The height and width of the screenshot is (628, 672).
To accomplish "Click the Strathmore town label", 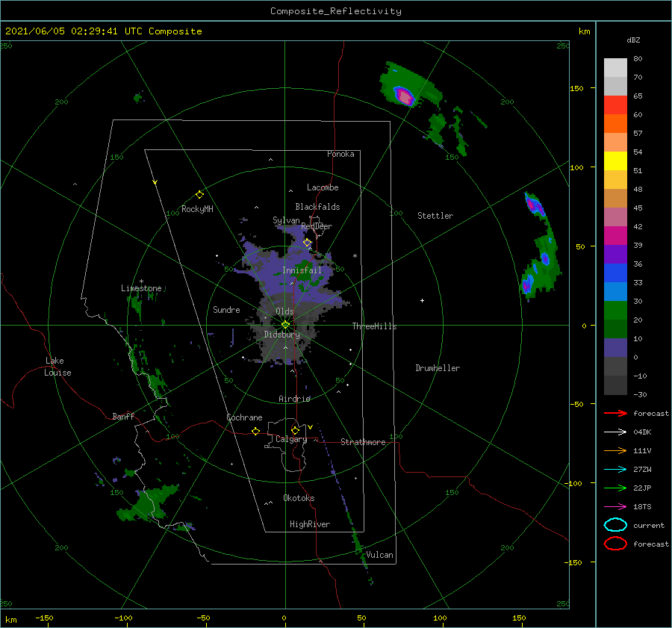I will click(363, 442).
